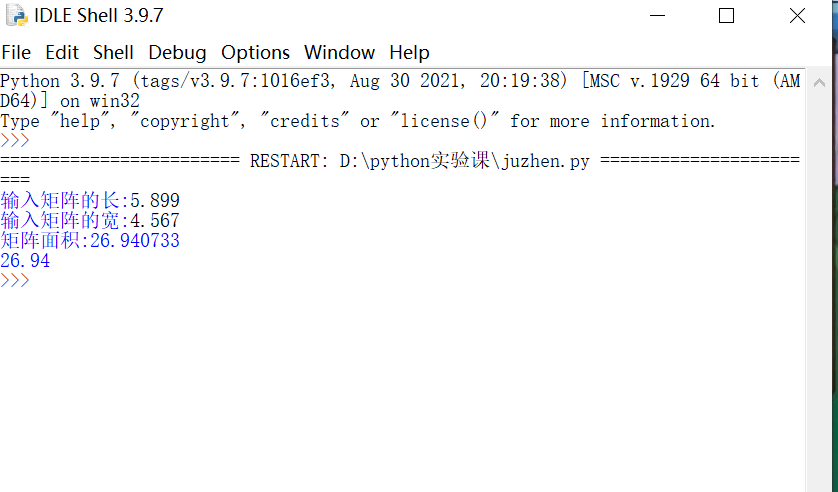Click the RESTART juzhen.py banner line

[x=400, y=160]
